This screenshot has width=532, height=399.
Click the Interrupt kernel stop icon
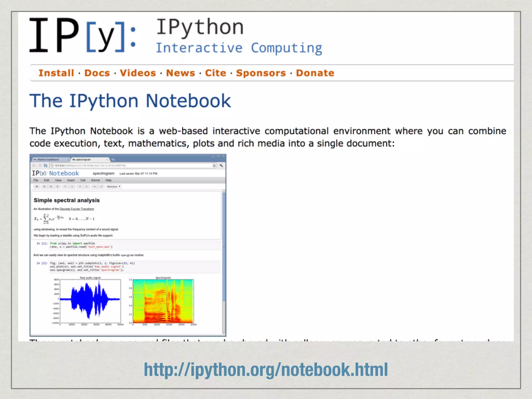click(x=101, y=187)
